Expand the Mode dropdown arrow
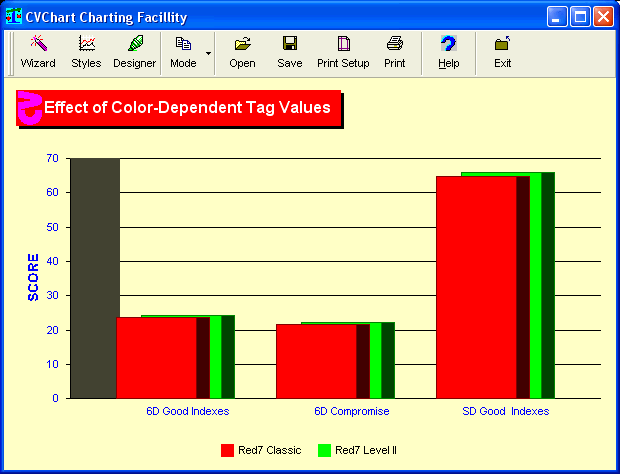Image resolution: width=620 pixels, height=474 pixels. (x=208, y=52)
